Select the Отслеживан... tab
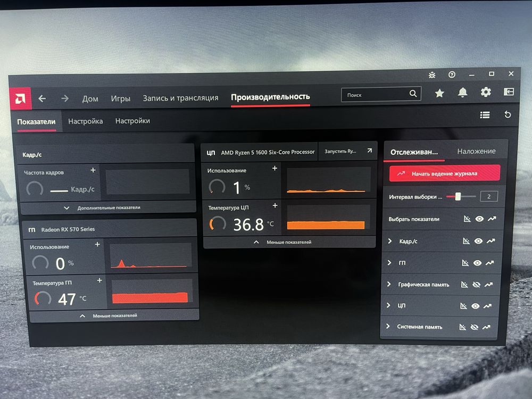This screenshot has width=532, height=399. pyautogui.click(x=414, y=152)
